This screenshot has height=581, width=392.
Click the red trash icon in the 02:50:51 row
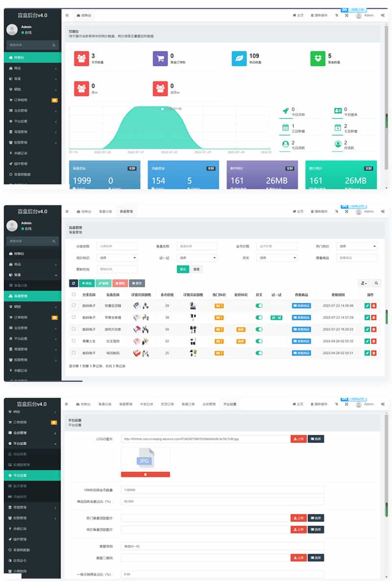373,353
